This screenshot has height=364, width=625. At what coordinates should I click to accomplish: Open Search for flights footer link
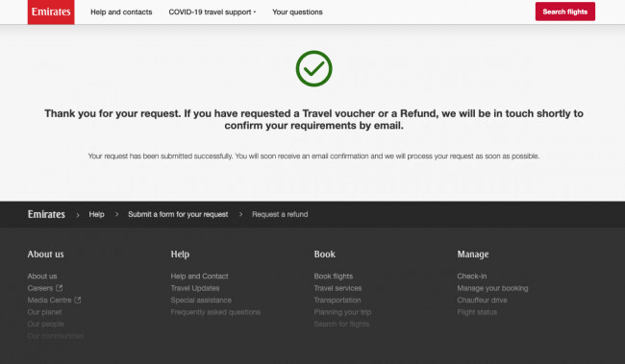(x=341, y=324)
